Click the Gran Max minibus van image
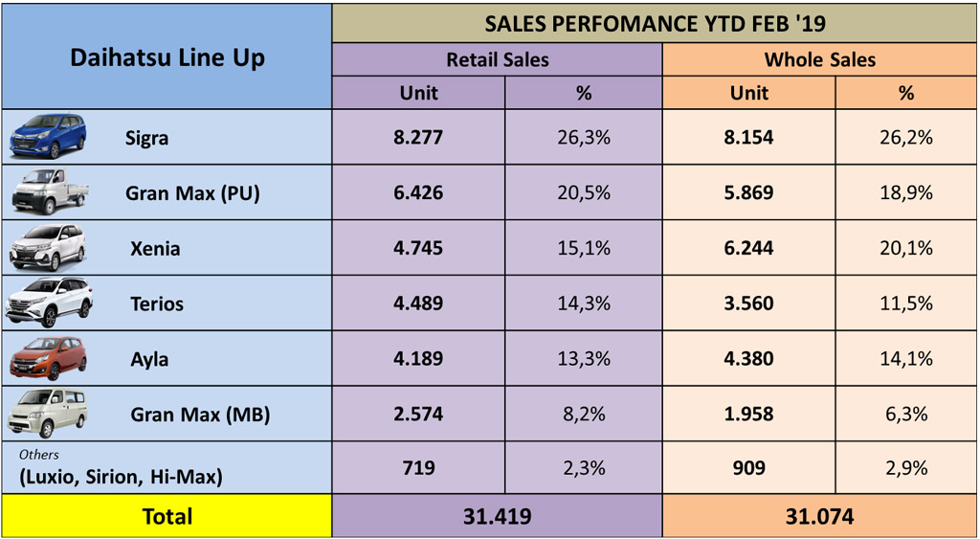The width and height of the screenshot is (980, 539). click(48, 414)
